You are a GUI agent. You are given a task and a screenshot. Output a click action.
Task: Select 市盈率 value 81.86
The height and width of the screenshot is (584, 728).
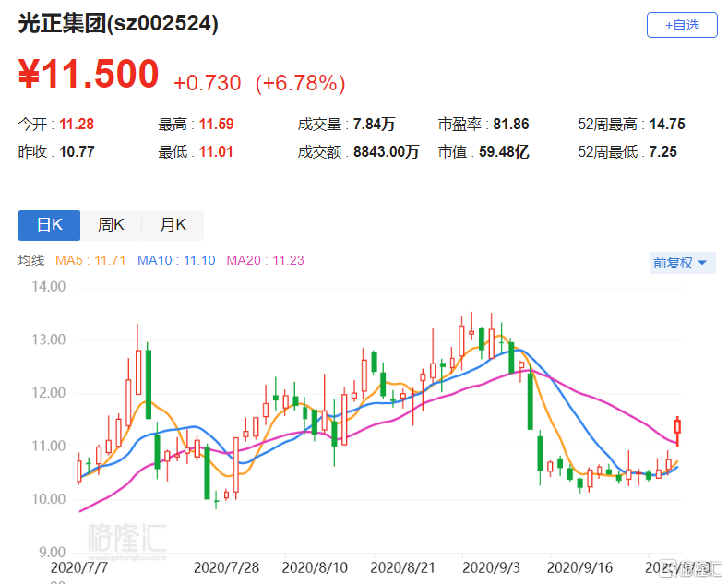[x=511, y=124]
